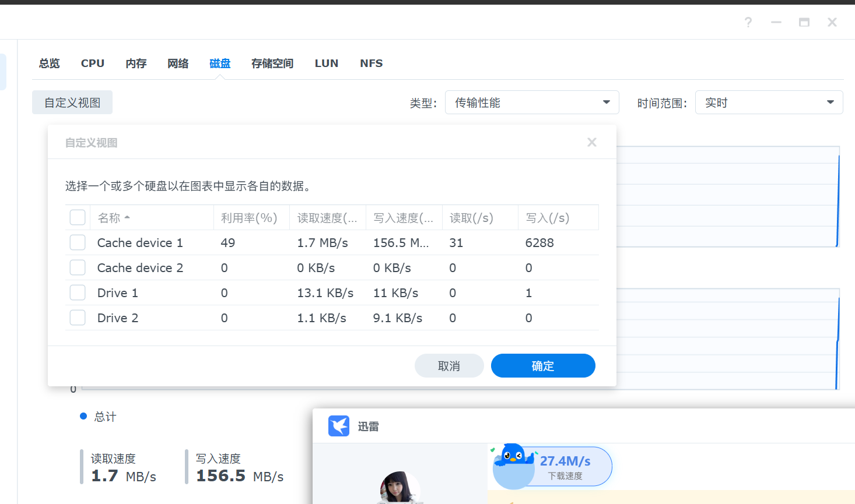The width and height of the screenshot is (855, 504).
Task: Click the 确定 button
Action: point(542,365)
